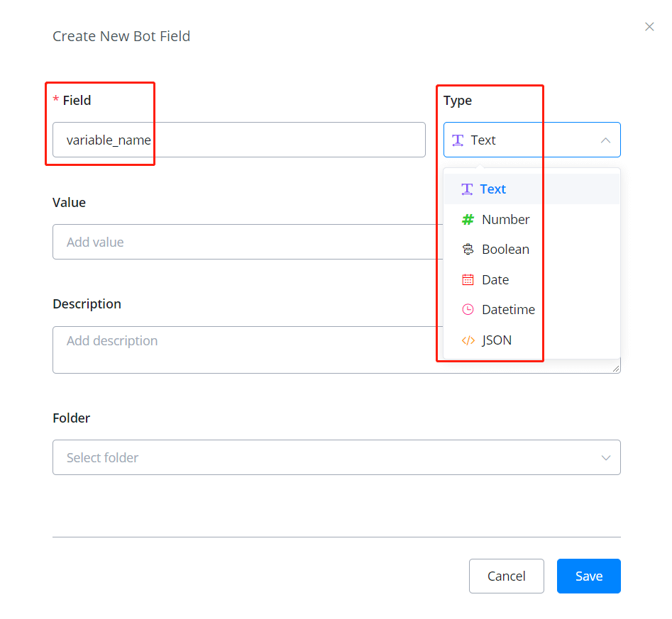Select the Boolean type option
The width and height of the screenshot is (672, 619).
505,250
